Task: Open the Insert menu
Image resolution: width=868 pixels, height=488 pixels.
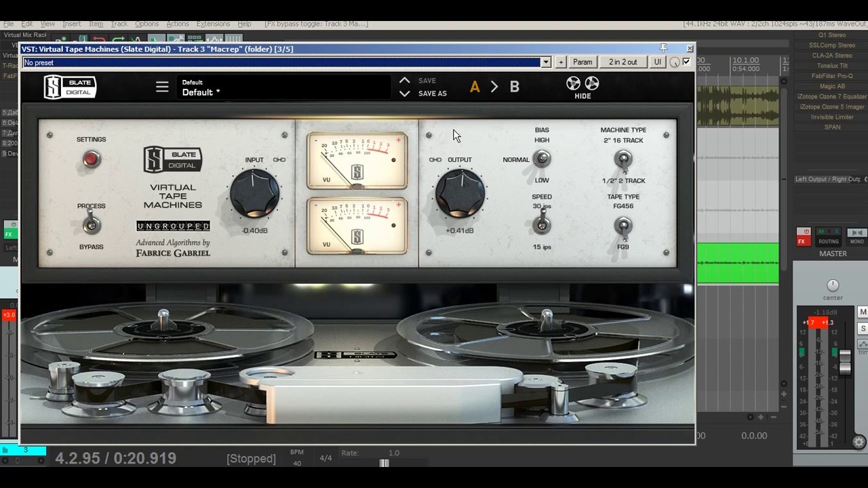Action: coord(71,24)
